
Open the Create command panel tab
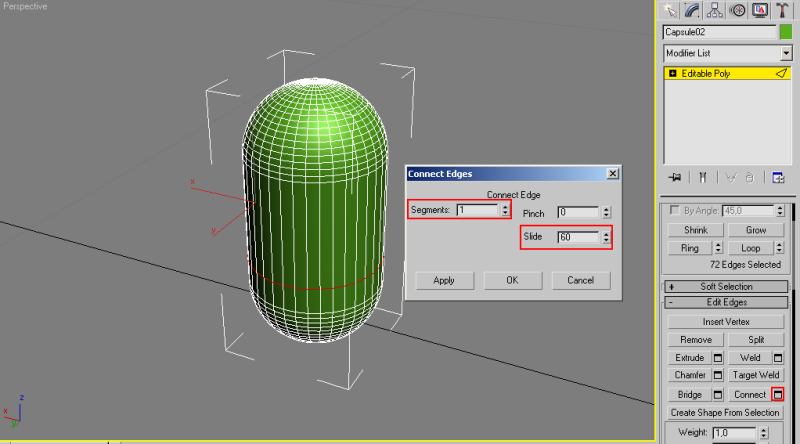(669, 10)
